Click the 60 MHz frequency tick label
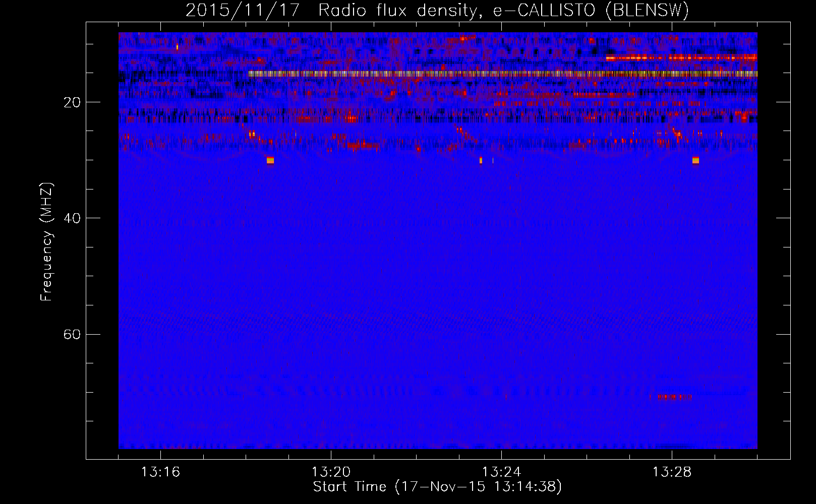The image size is (816, 504). coord(72,334)
